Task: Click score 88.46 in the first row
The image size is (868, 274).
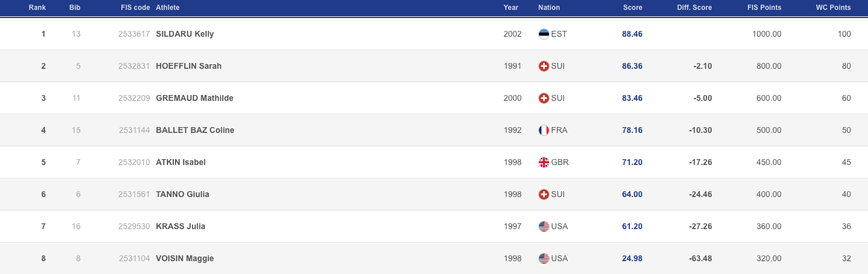Action: click(x=632, y=34)
